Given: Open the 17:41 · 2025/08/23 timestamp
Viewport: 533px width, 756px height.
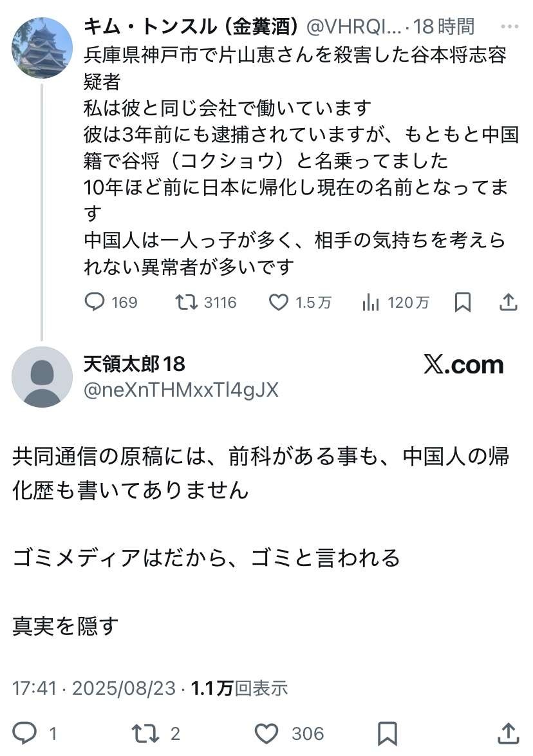Looking at the screenshot, I should (x=94, y=688).
